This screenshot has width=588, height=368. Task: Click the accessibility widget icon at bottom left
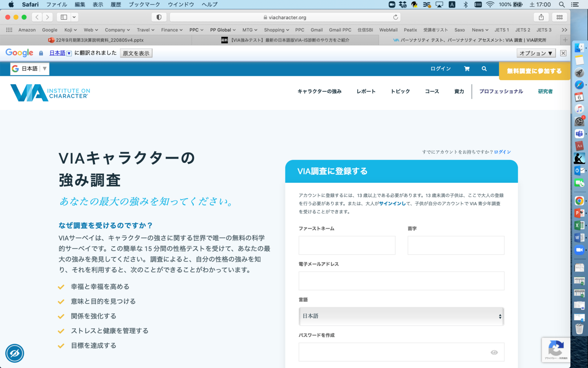[15, 353]
